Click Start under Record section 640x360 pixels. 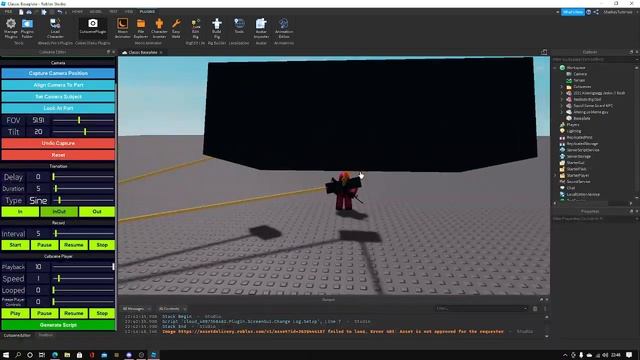(15, 245)
